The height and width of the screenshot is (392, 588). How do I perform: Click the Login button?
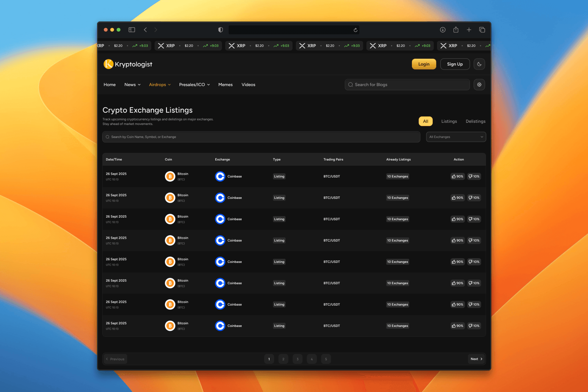click(x=424, y=64)
